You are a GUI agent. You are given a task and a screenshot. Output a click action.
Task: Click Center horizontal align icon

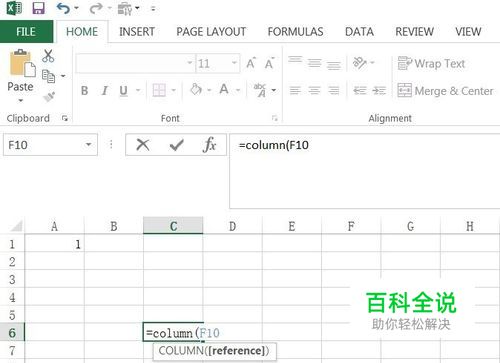[x=314, y=90]
